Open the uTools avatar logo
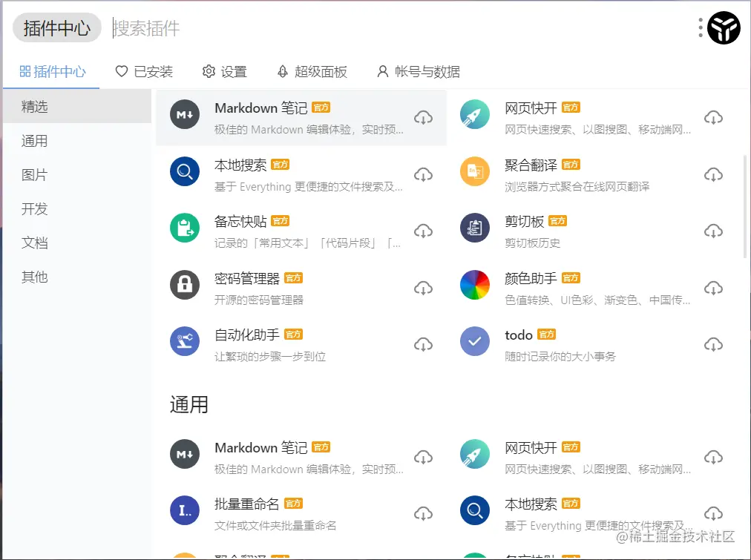 (724, 27)
